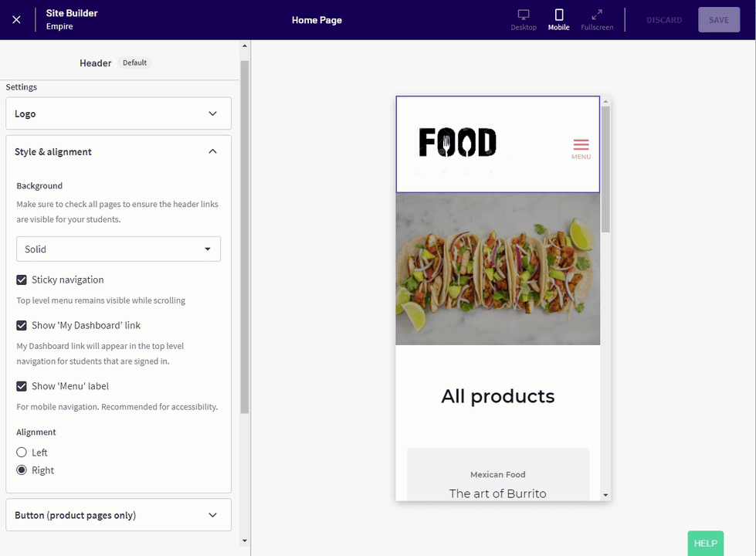Expand the Logo settings section
The height and width of the screenshot is (556, 756).
[x=119, y=114]
